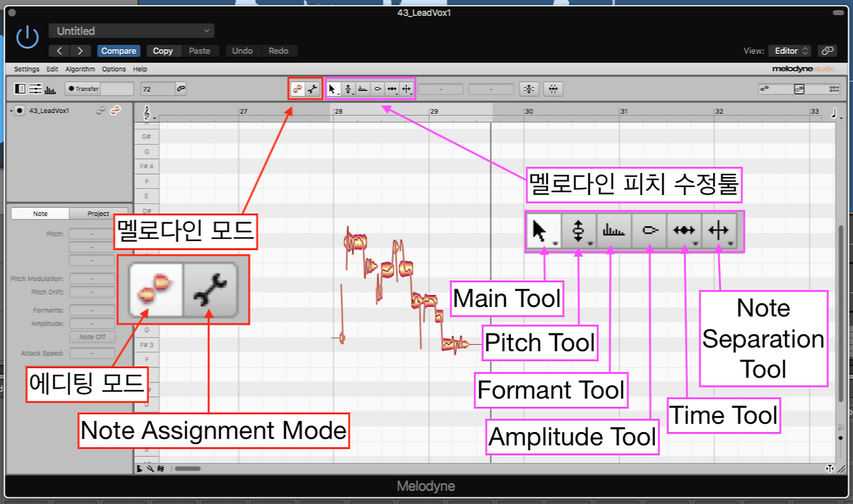The image size is (853, 504).
Task: Open the Untitled preset dropdown
Action: click(131, 31)
